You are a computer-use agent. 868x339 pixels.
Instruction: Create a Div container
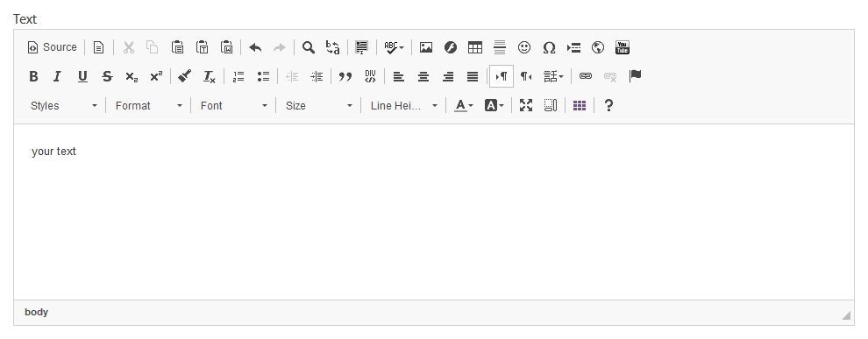370,76
